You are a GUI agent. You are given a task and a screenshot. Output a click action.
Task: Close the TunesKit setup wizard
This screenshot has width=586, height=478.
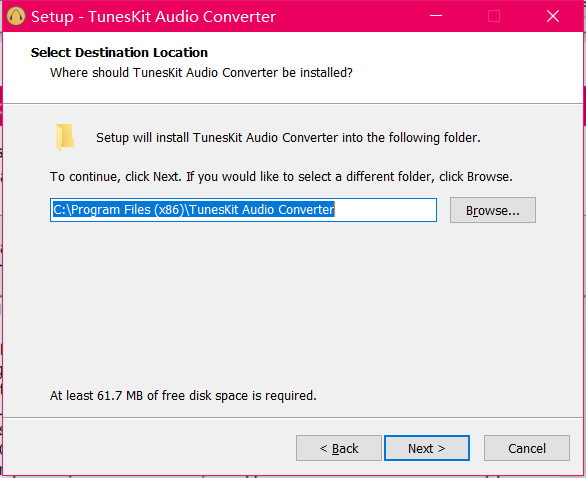(x=553, y=16)
